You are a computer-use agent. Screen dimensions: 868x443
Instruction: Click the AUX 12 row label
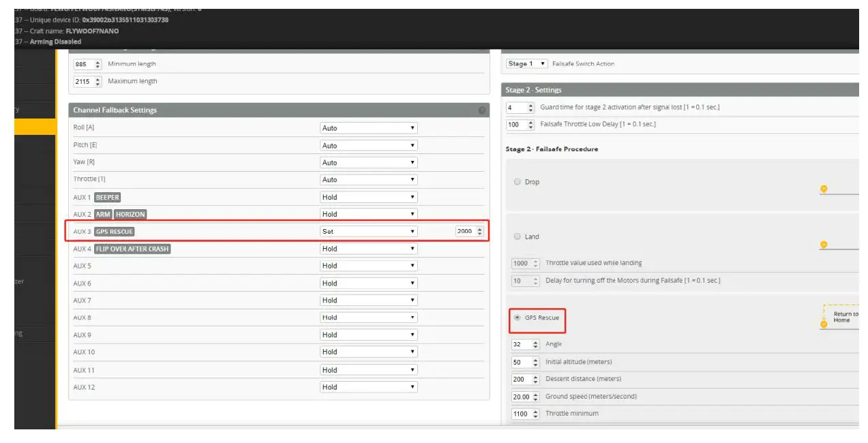click(x=84, y=387)
